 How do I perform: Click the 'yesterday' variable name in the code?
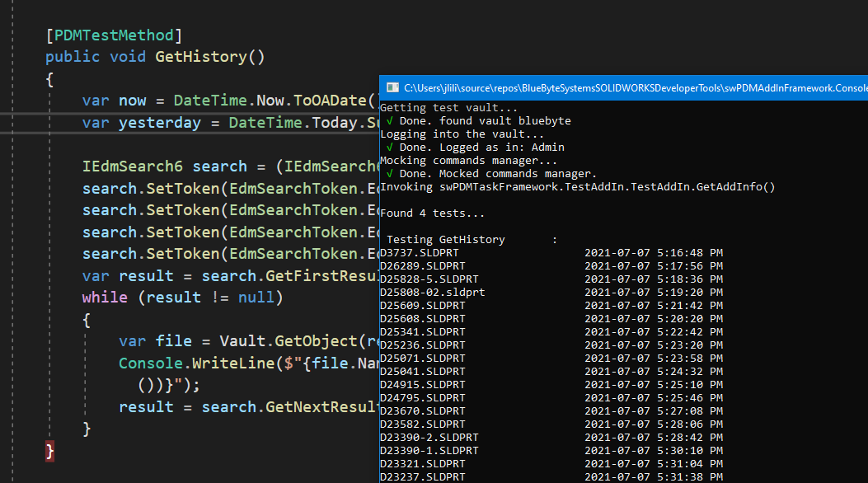[x=160, y=123]
